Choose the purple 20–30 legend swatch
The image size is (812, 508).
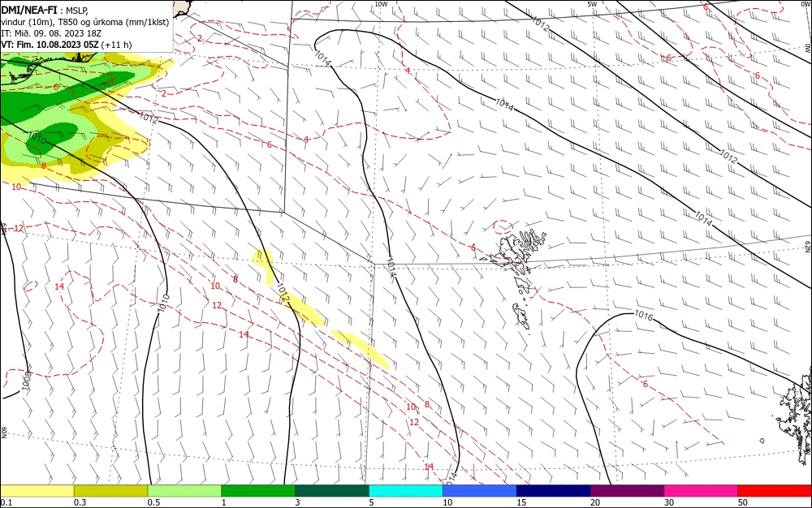click(x=627, y=491)
